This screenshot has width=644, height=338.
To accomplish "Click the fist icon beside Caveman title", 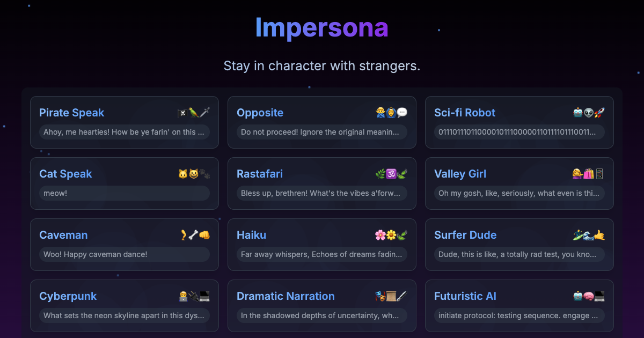I will pos(204,235).
